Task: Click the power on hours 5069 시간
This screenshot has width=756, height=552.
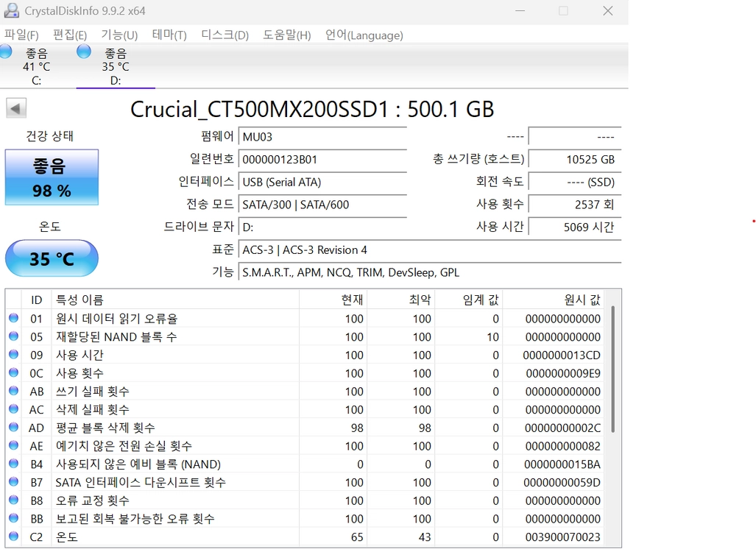Action: (575, 227)
